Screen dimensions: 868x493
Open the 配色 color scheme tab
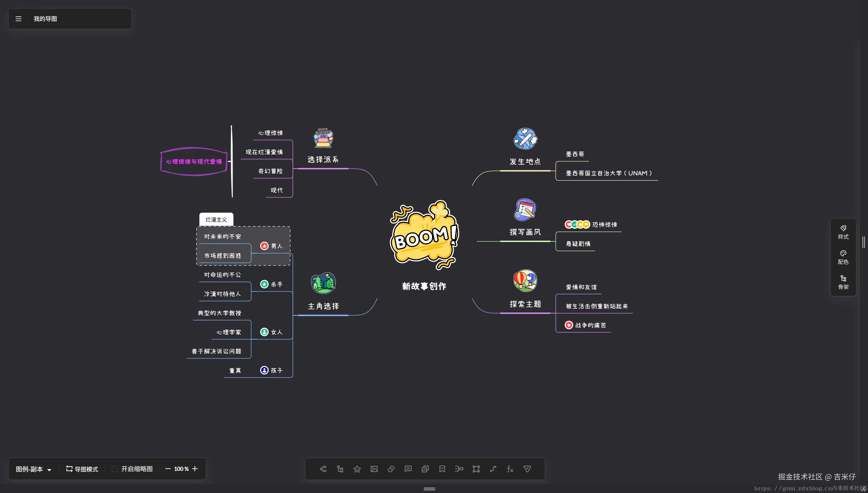click(x=843, y=257)
